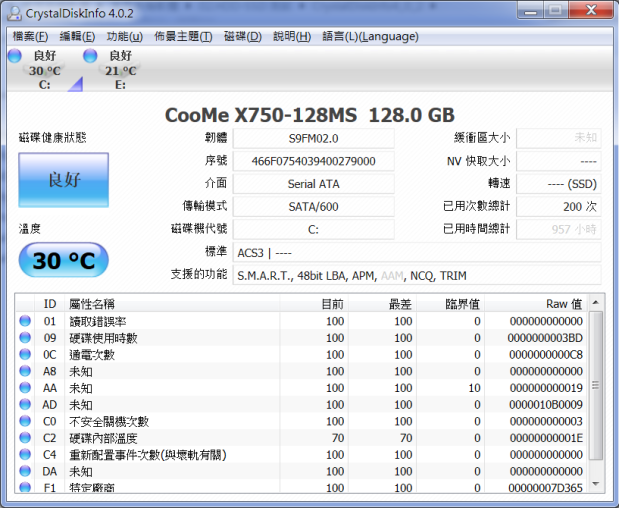Click the status dot for attribute F1
Screen dimensions: 619x508
(x=25, y=487)
